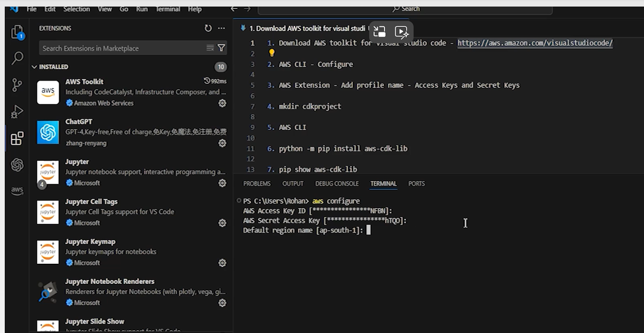Click the aws configure command in terminal

[336, 201]
